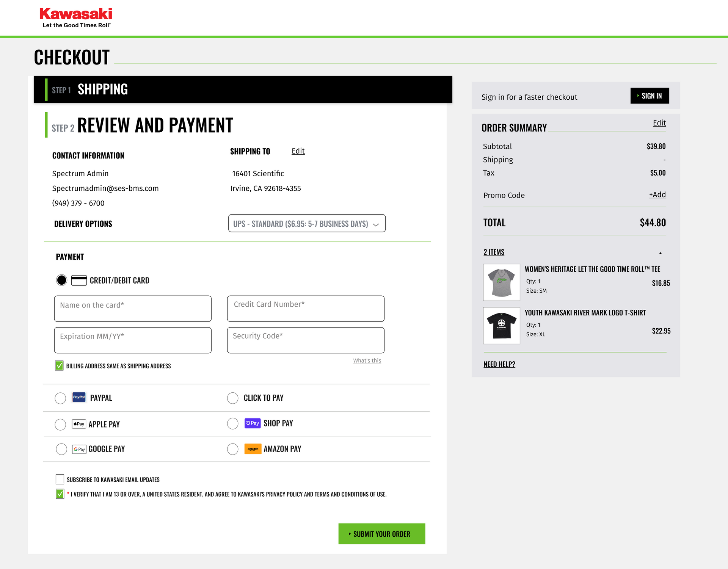Click the Shop Pay logo icon
Viewport: 728px width, 569px height.
click(253, 423)
